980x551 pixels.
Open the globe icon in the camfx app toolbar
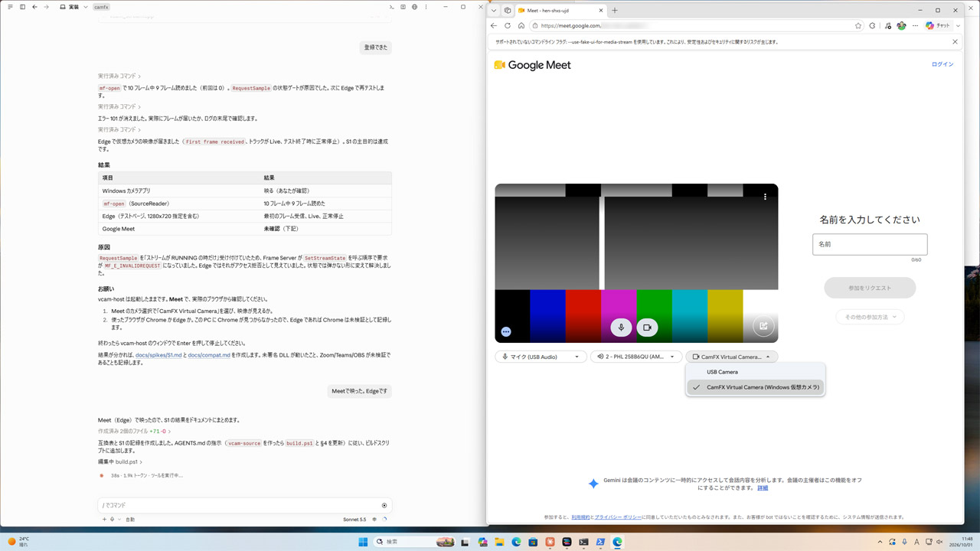coord(414,7)
